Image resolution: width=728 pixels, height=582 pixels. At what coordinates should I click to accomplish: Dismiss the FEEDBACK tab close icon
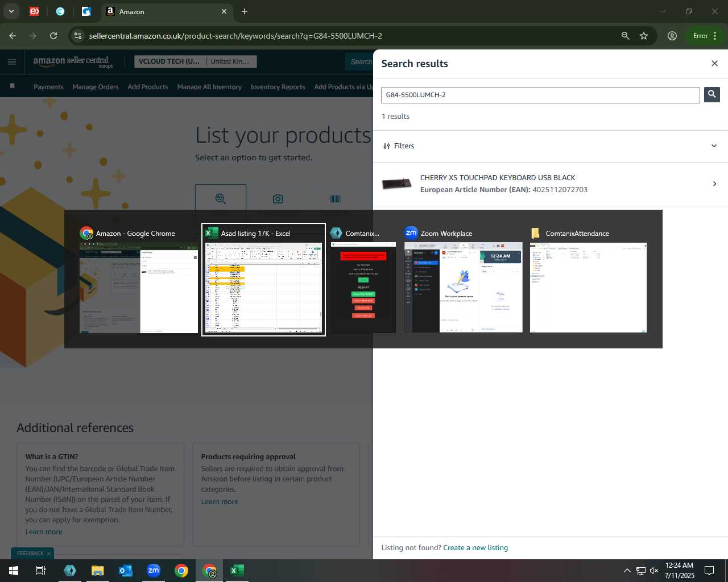[x=49, y=554]
